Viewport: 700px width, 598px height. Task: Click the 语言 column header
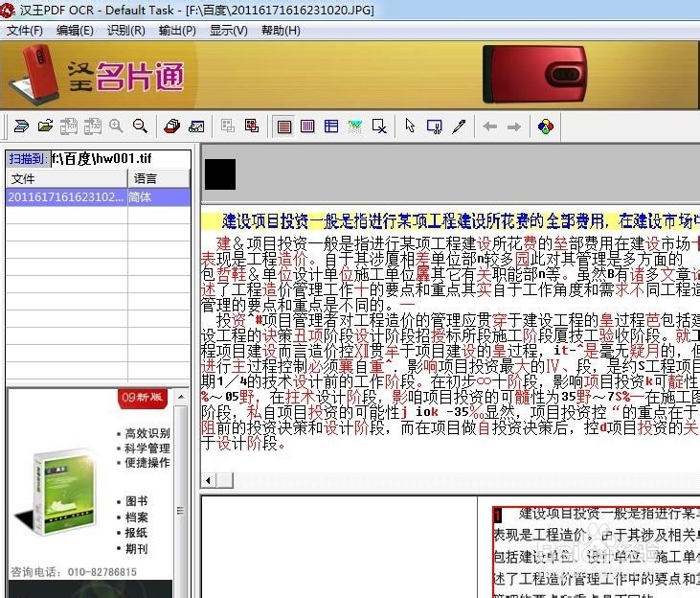pyautogui.click(x=159, y=179)
